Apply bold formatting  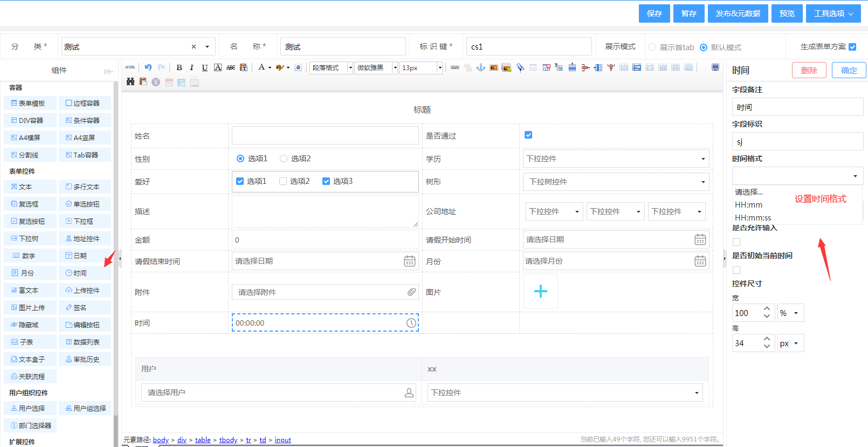click(179, 67)
